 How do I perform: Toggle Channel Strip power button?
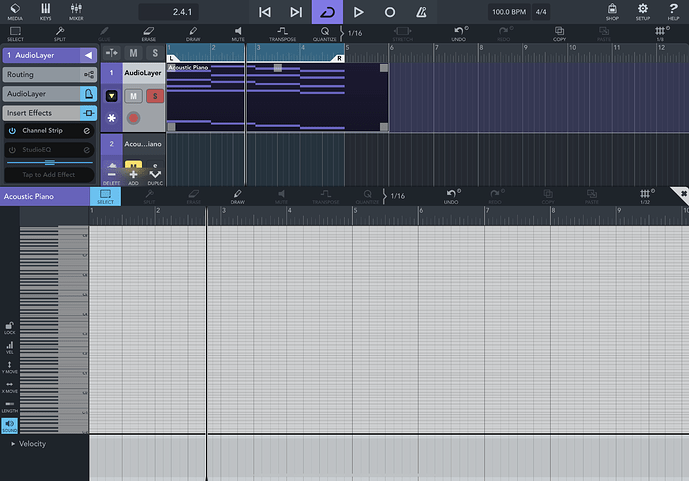tap(12, 131)
